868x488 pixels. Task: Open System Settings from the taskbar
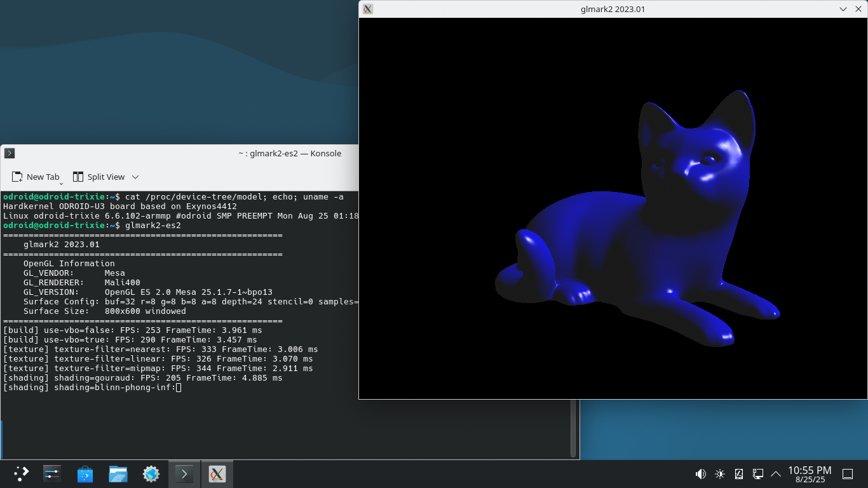(x=52, y=473)
